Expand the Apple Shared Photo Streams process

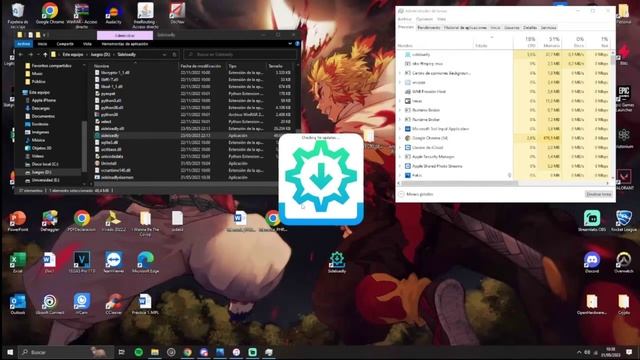coord(400,166)
